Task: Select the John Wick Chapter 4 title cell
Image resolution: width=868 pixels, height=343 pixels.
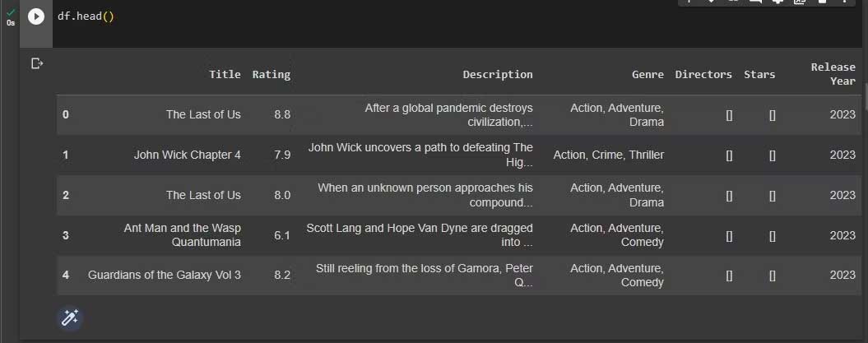Action: 187,155
